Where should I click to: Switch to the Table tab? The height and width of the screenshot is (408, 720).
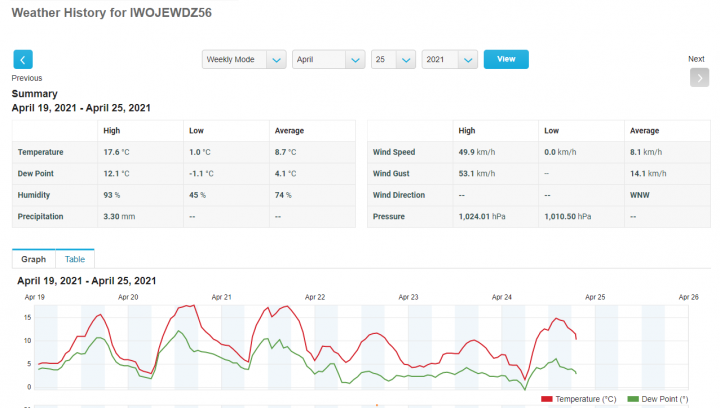(74, 259)
